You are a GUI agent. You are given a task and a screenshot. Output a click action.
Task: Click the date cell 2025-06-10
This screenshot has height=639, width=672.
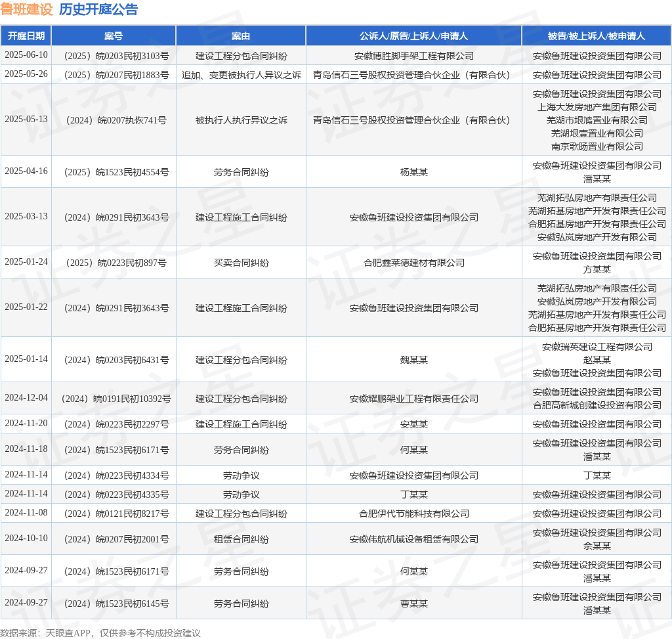(x=26, y=55)
